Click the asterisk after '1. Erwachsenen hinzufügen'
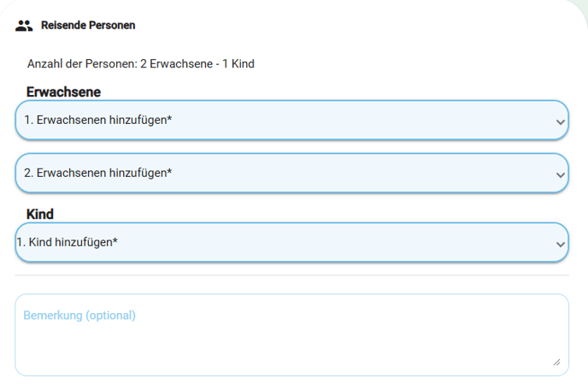 tap(169, 118)
